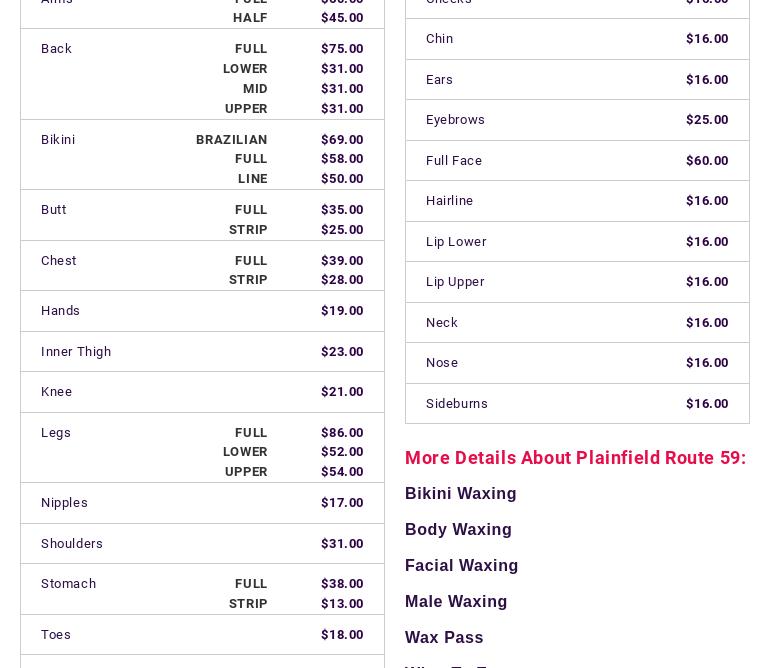Click the $86.00 full legs price
Image resolution: width=770 pixels, height=668 pixels.
[x=342, y=432]
